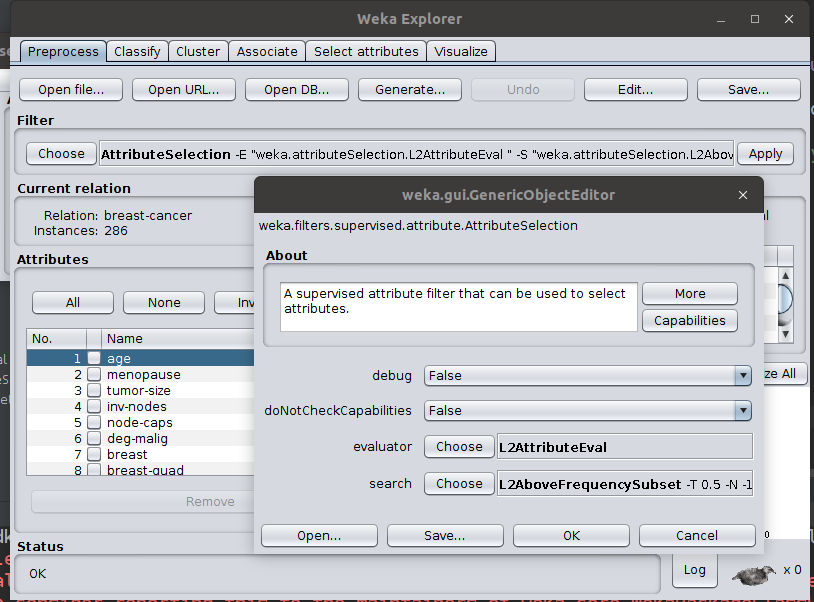This screenshot has height=602, width=814.
Task: Click the No. column header
Action: click(57, 338)
